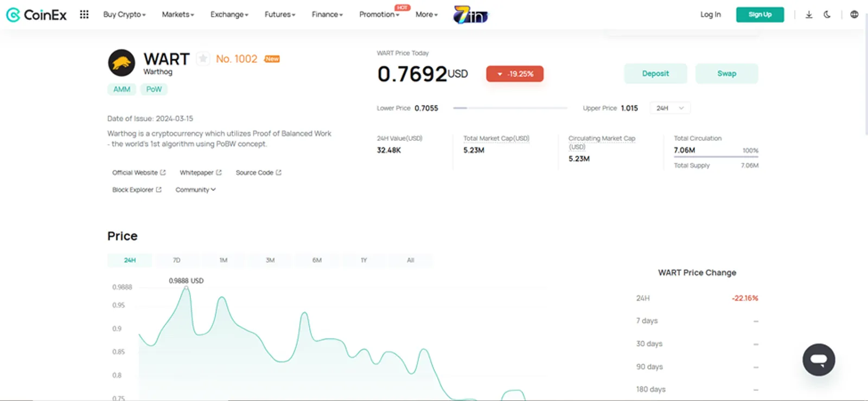Viewport: 868px width, 401px height.
Task: Click the CoinEx logo
Action: [36, 15]
